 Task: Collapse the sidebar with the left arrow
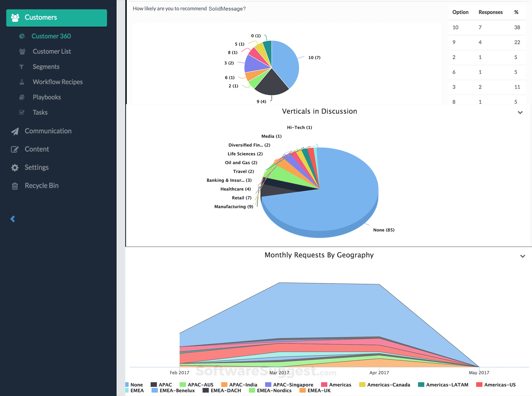coord(13,219)
